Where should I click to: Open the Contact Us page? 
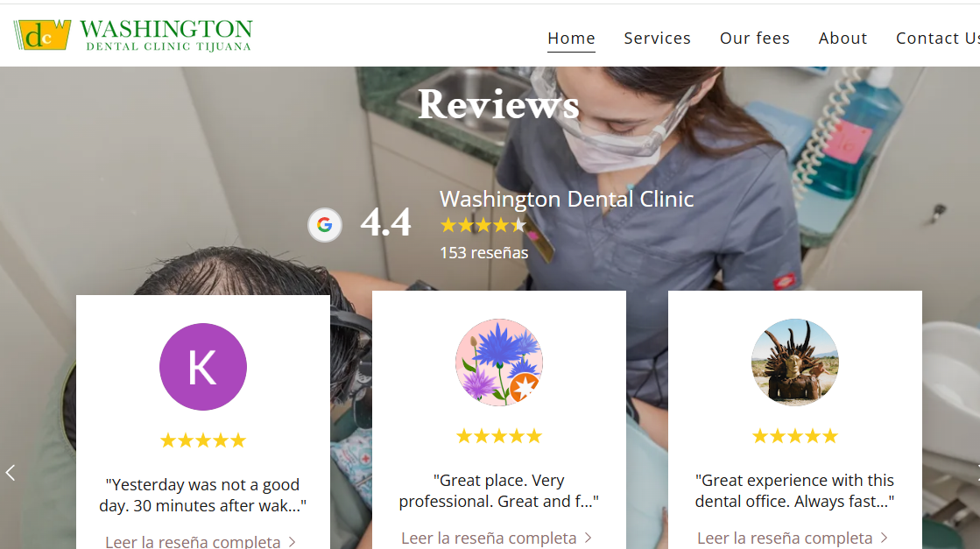(937, 39)
